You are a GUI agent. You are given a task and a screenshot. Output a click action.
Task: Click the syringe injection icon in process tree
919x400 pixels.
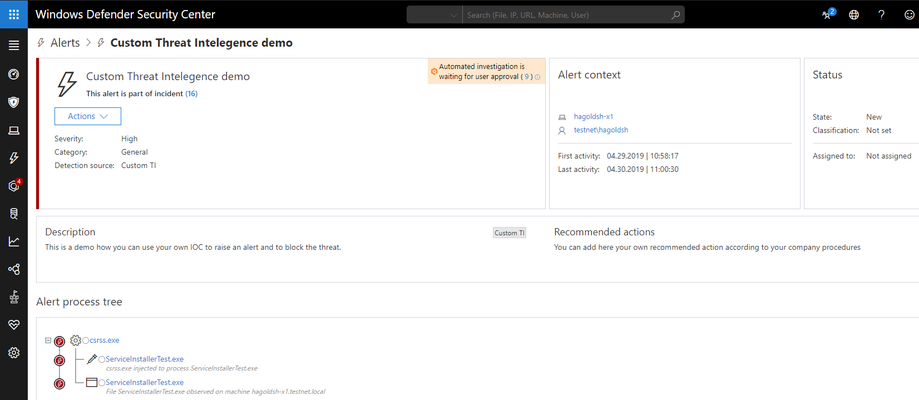click(91, 359)
